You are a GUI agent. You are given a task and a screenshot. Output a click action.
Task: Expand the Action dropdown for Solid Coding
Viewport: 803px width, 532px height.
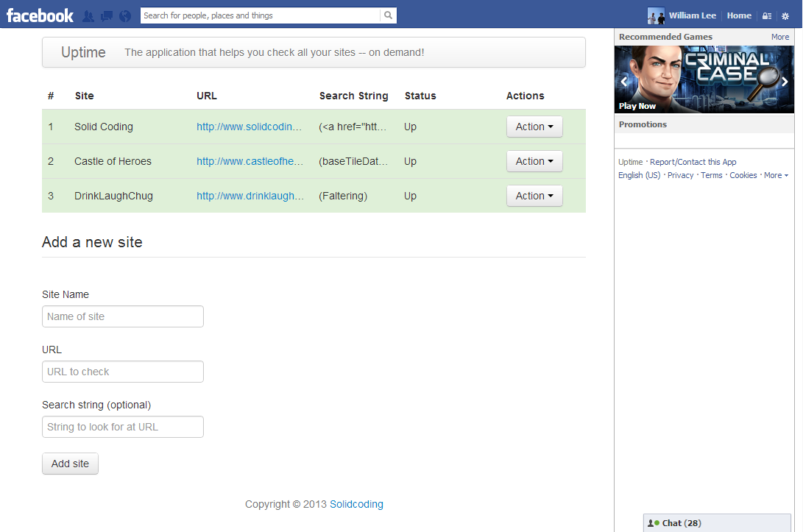click(x=534, y=127)
